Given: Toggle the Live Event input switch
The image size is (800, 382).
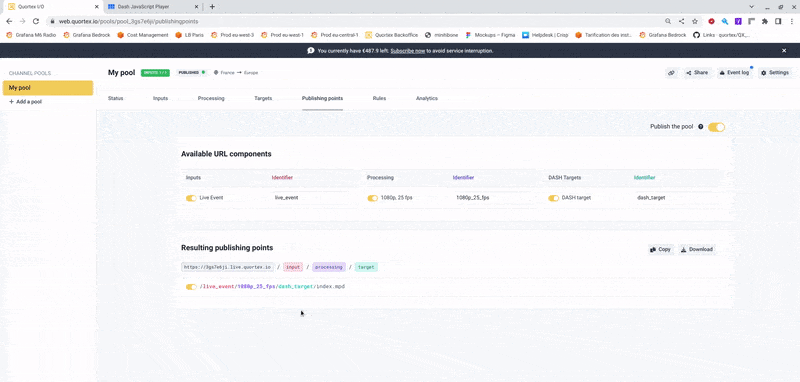Looking at the screenshot, I should (x=191, y=198).
